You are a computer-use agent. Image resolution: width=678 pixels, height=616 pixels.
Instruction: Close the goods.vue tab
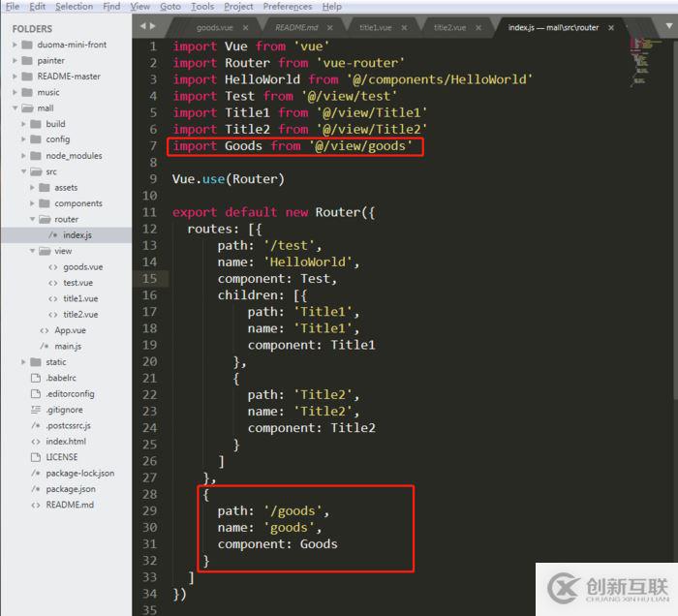[x=246, y=28]
